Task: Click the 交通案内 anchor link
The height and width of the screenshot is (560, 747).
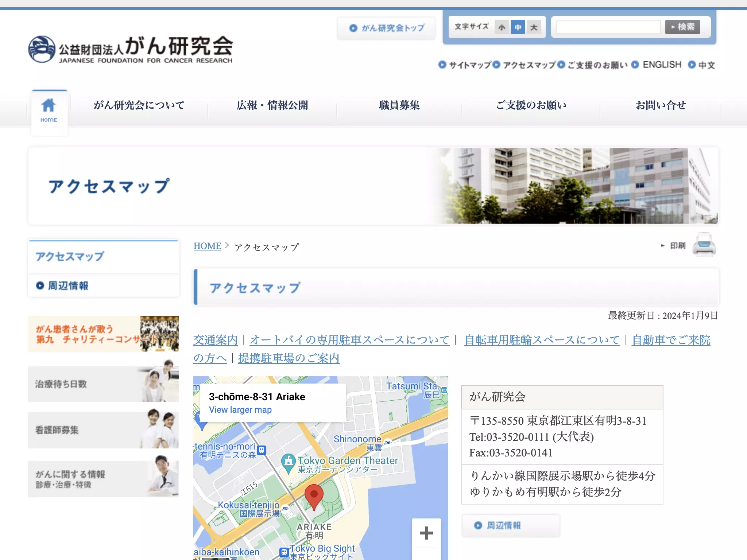Action: point(215,340)
